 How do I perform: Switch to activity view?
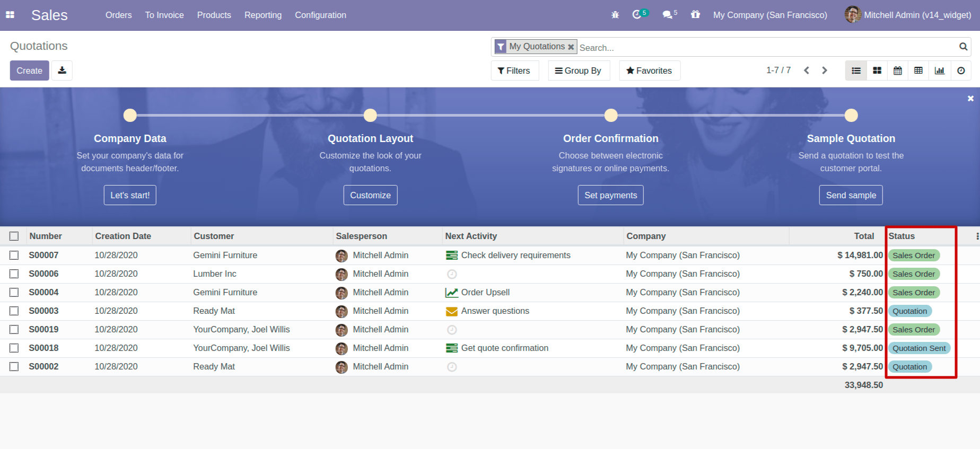(x=961, y=71)
